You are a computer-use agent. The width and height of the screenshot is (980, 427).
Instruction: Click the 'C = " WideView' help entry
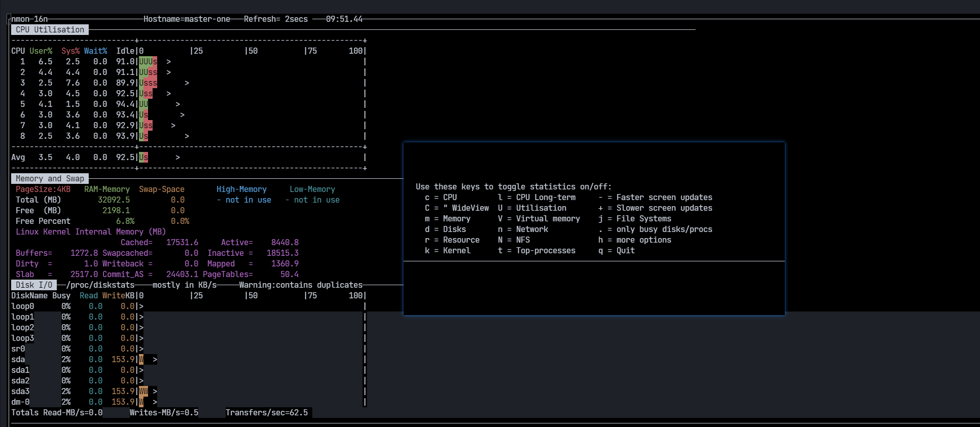(457, 208)
